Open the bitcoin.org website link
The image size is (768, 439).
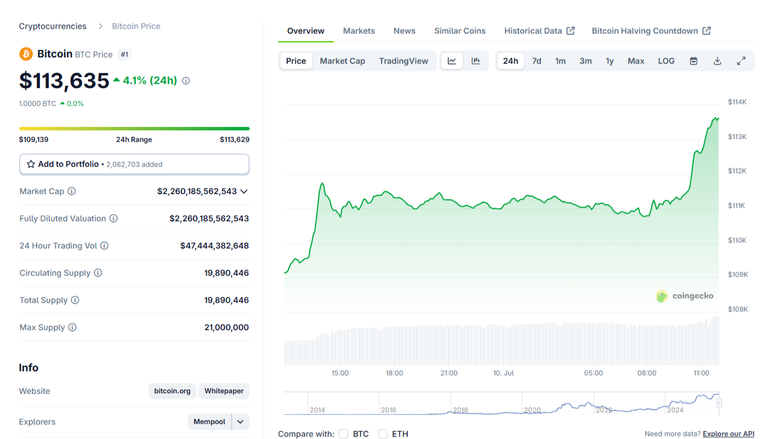(x=172, y=391)
